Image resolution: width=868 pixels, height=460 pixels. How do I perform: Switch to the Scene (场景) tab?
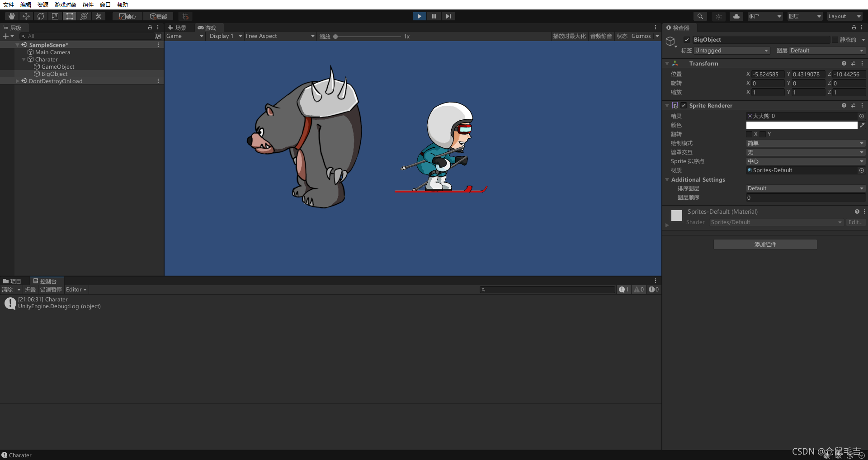pyautogui.click(x=177, y=28)
